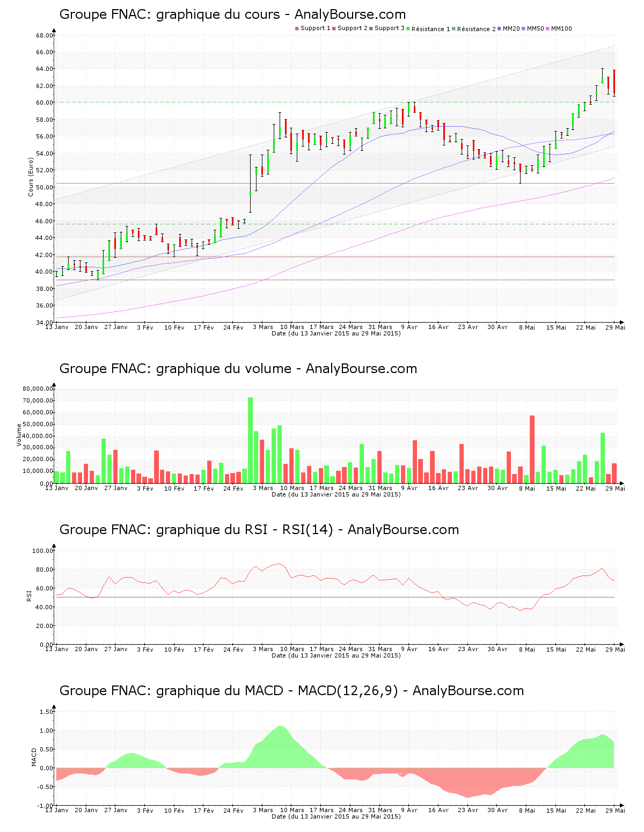Click the Support 1 legend color square
Image resolution: width=644 pixels, height=832 pixels.
[x=297, y=28]
